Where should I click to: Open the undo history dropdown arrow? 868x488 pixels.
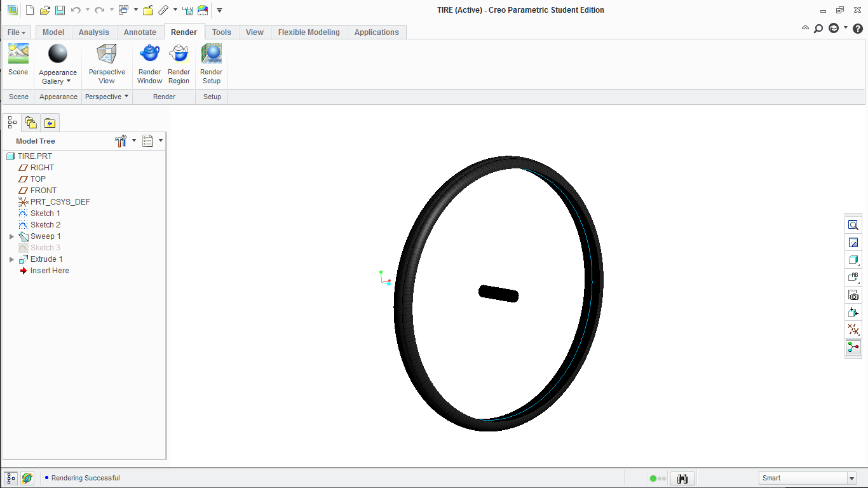click(88, 10)
